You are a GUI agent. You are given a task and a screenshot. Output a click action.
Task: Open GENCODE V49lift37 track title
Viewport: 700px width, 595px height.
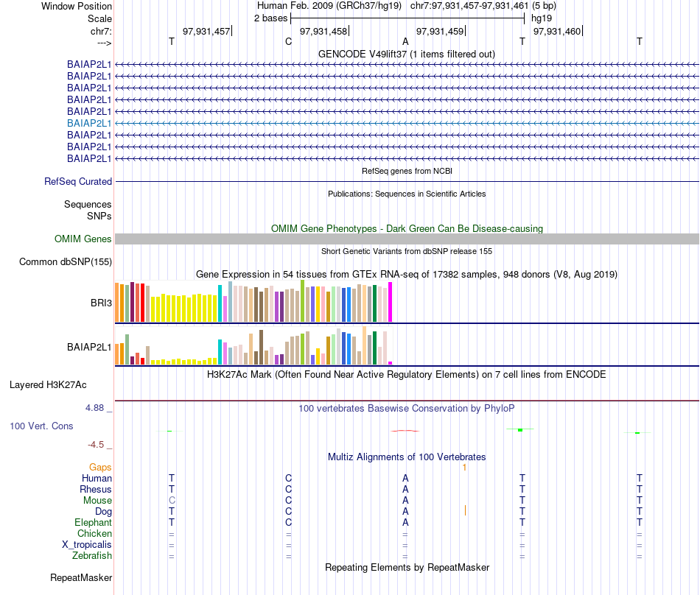pyautogui.click(x=407, y=54)
